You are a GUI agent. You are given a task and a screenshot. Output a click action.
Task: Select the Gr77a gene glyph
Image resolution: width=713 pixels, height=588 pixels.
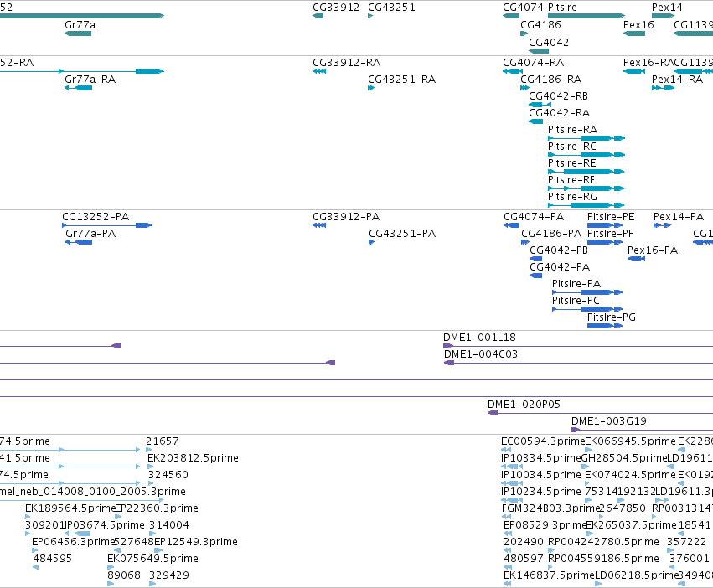[x=78, y=34]
